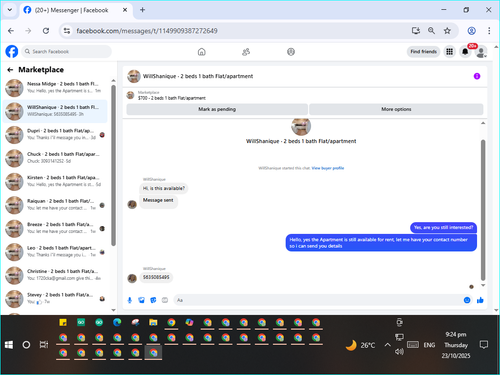Reload the page in Chrome

point(46,31)
